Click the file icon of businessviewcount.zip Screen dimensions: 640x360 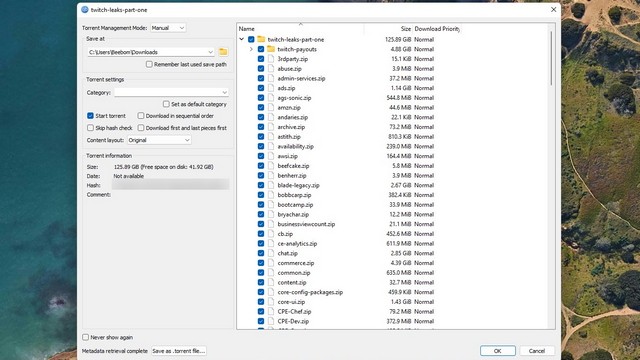[271, 224]
